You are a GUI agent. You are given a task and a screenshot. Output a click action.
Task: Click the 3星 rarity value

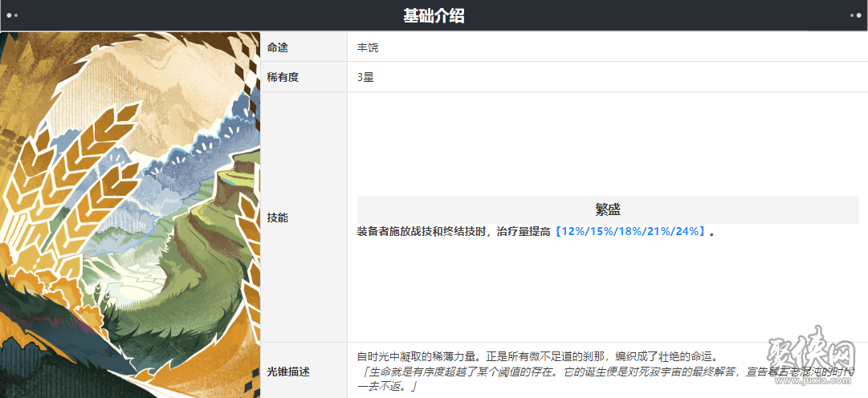pyautogui.click(x=365, y=78)
